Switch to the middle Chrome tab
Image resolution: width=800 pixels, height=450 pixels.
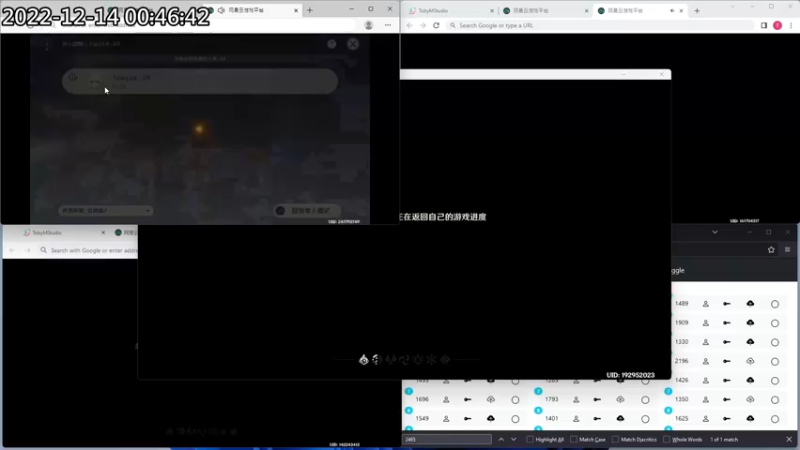(545, 10)
